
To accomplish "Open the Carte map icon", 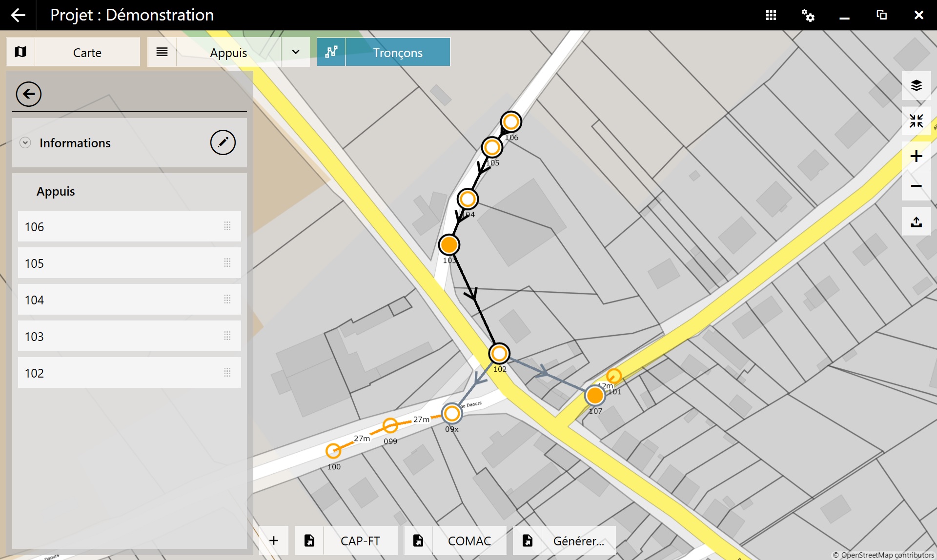I will 20,52.
